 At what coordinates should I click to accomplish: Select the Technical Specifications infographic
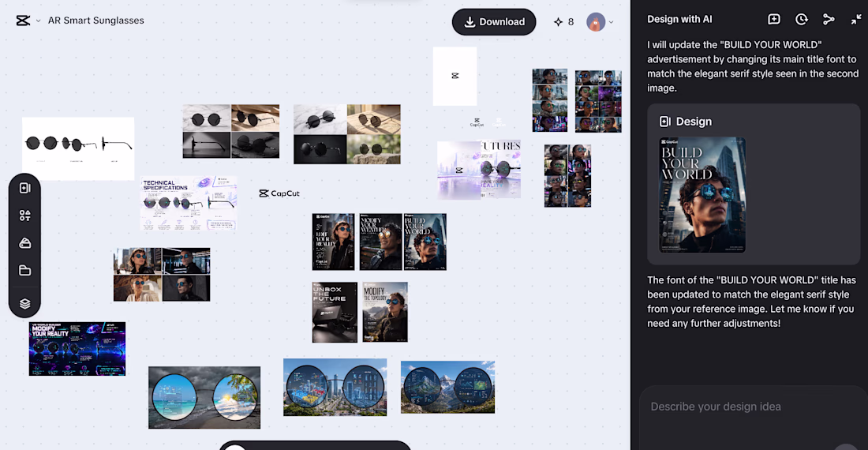pyautogui.click(x=189, y=203)
